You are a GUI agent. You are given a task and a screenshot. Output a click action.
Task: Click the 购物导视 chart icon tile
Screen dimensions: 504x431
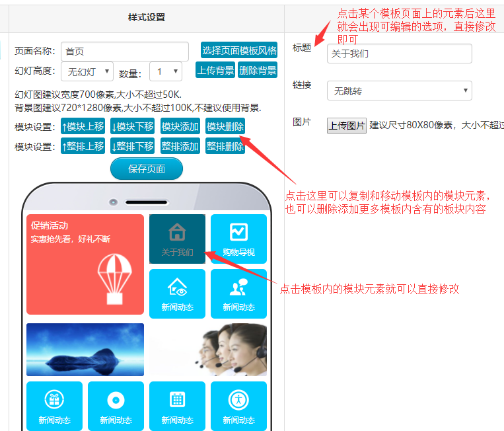(x=238, y=238)
